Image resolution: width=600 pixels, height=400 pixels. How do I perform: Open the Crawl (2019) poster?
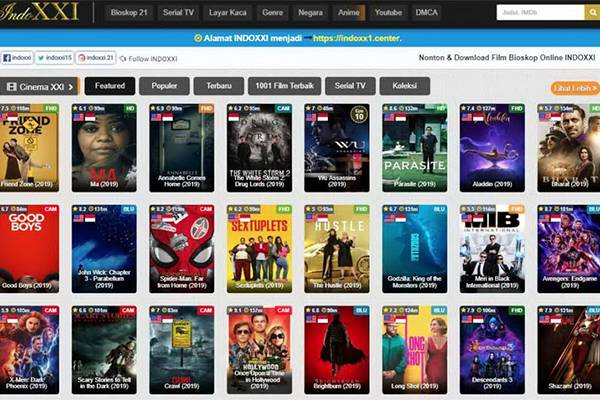[x=182, y=350]
